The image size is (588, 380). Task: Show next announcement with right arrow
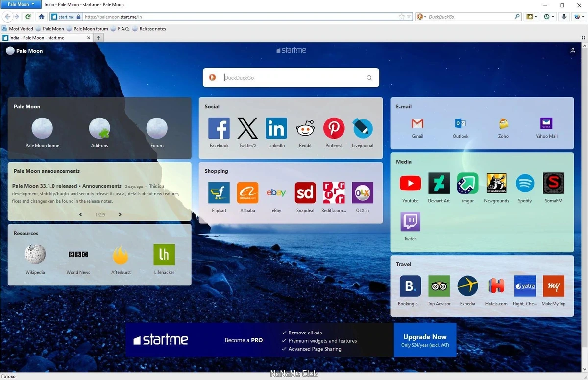pyautogui.click(x=120, y=214)
